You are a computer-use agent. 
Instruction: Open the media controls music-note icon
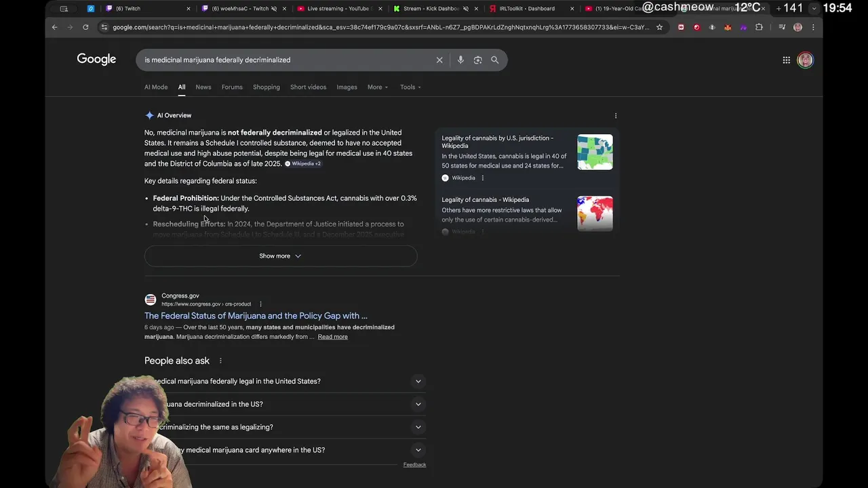coord(782,27)
